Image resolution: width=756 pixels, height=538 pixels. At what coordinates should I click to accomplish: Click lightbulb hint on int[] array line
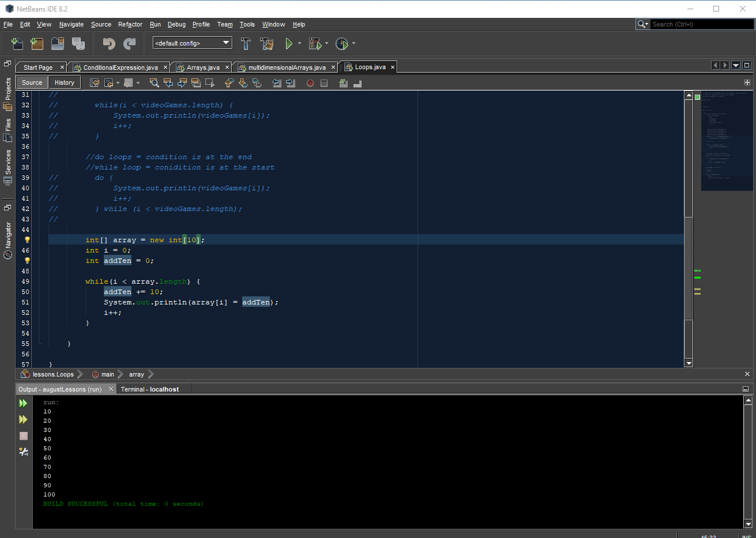tap(27, 240)
